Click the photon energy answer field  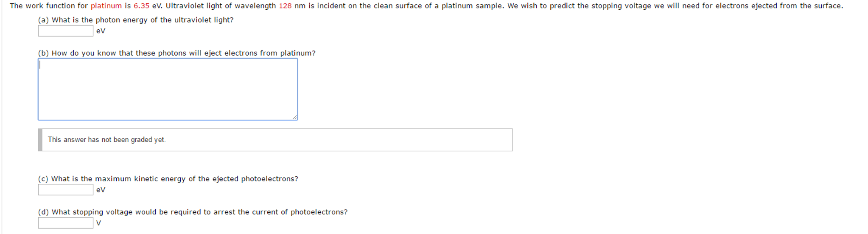(x=65, y=31)
